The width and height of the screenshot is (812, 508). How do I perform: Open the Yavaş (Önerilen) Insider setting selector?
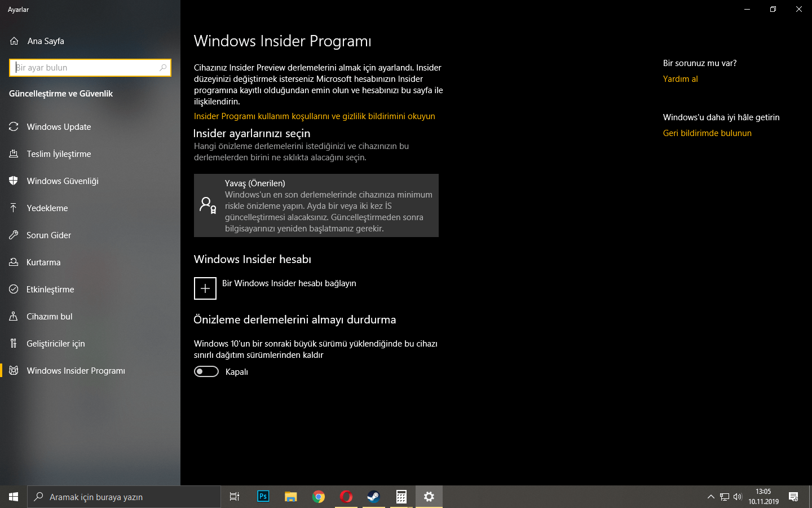point(316,205)
